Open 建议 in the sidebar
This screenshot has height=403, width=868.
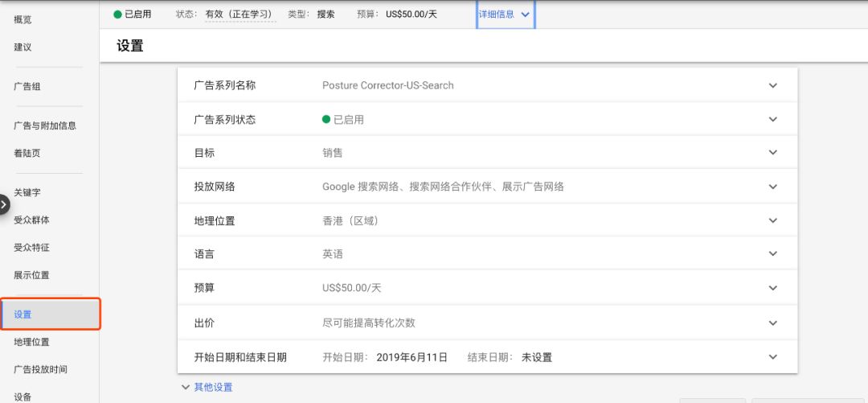coord(23,47)
